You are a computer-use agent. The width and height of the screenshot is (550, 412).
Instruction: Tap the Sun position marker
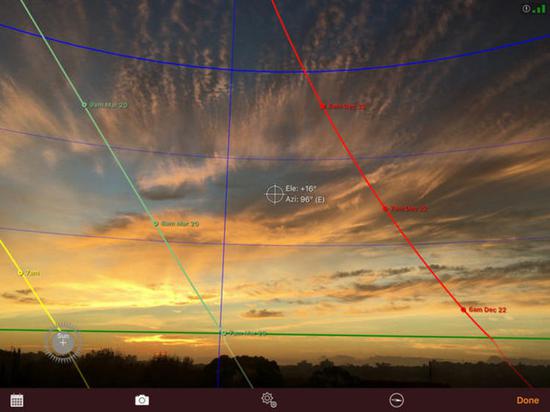pyautogui.click(x=63, y=341)
